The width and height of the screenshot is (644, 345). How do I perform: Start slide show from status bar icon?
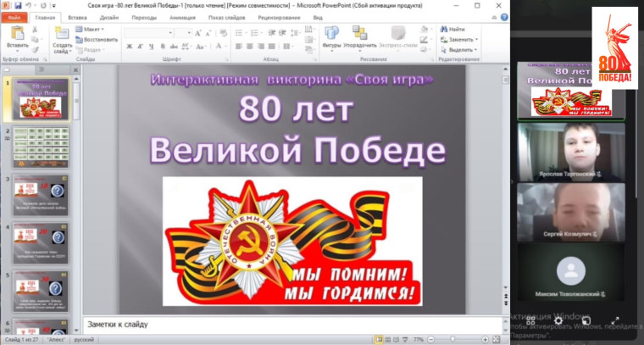tap(406, 340)
